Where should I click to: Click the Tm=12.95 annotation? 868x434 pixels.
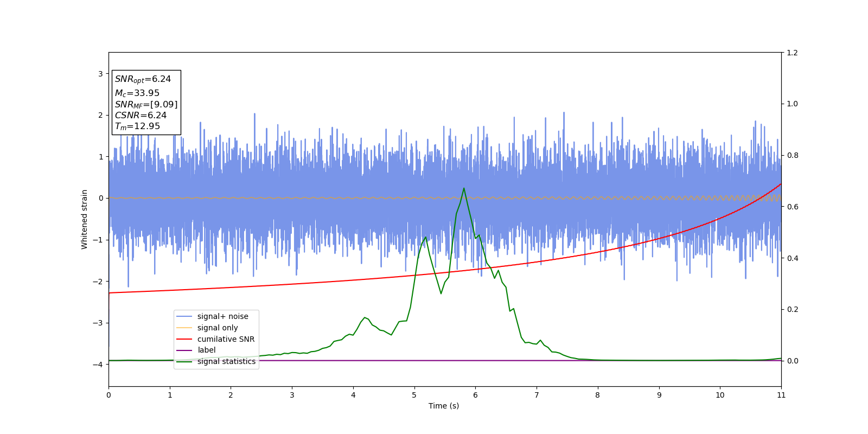pos(137,126)
